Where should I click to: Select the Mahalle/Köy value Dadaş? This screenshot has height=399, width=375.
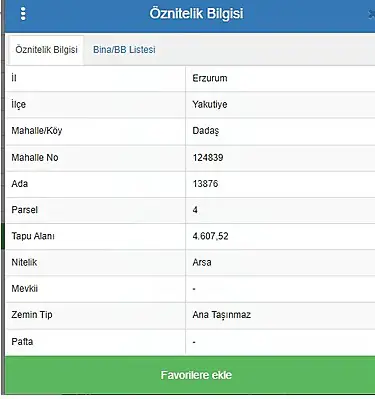206,131
